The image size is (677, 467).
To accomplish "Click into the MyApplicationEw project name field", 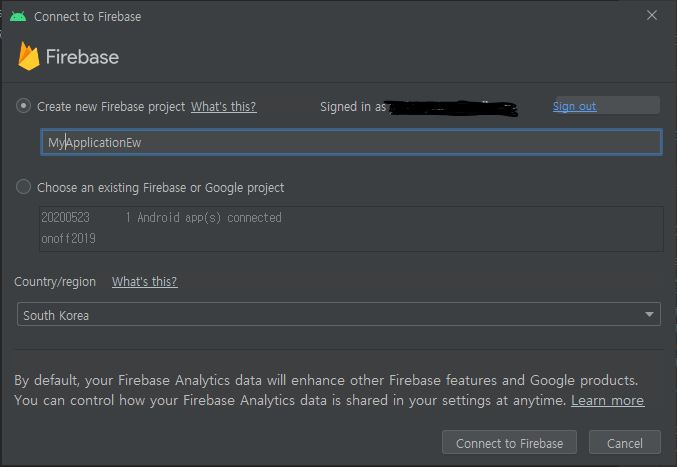I will tap(351, 142).
